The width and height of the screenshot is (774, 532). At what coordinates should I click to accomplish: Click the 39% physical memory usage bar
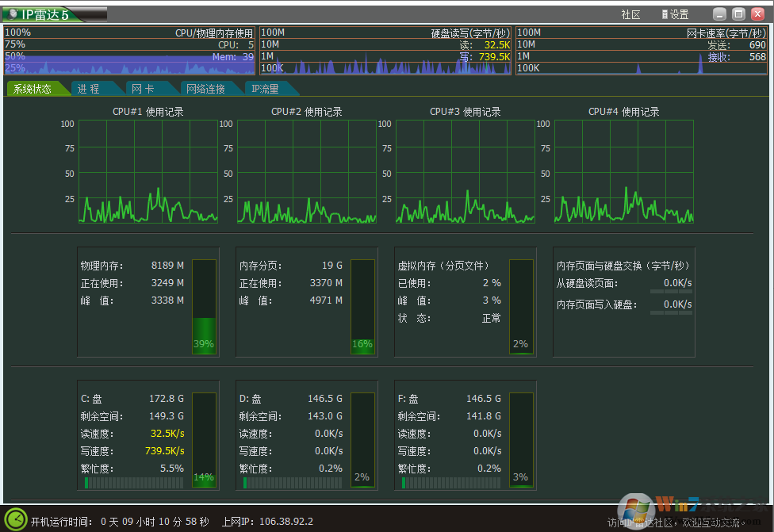[204, 307]
